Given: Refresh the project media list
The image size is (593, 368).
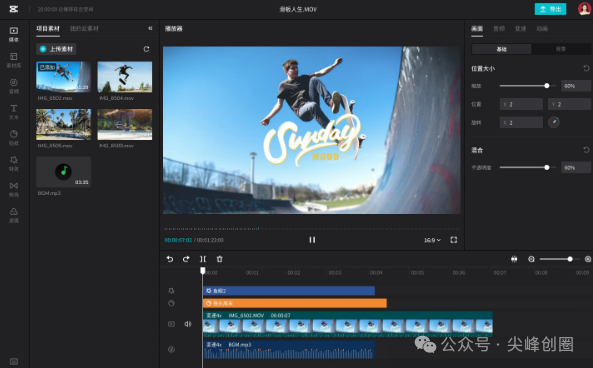Looking at the screenshot, I should pos(146,49).
